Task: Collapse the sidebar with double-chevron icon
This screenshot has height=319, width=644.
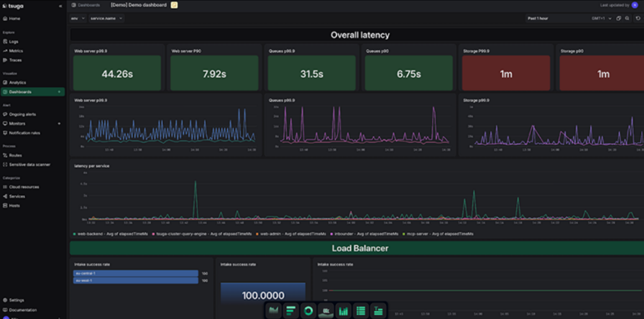Action: pyautogui.click(x=61, y=6)
